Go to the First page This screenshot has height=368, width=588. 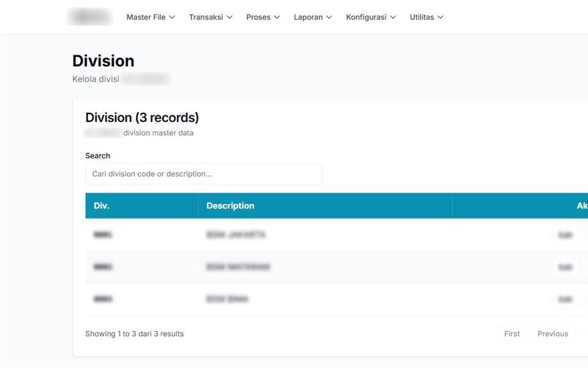point(512,334)
